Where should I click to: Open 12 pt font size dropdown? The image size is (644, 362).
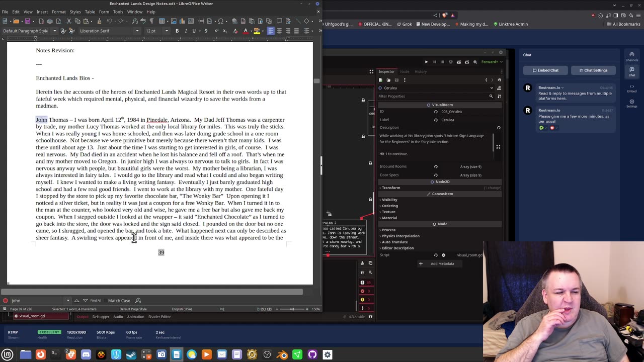click(167, 31)
